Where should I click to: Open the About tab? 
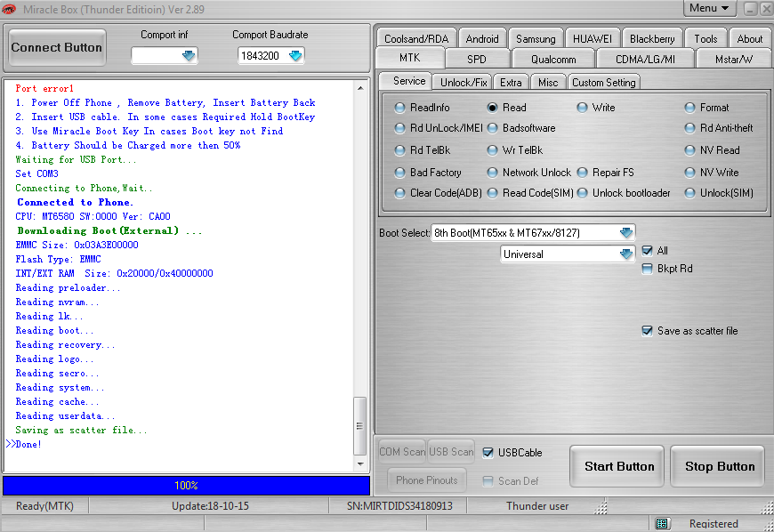749,38
